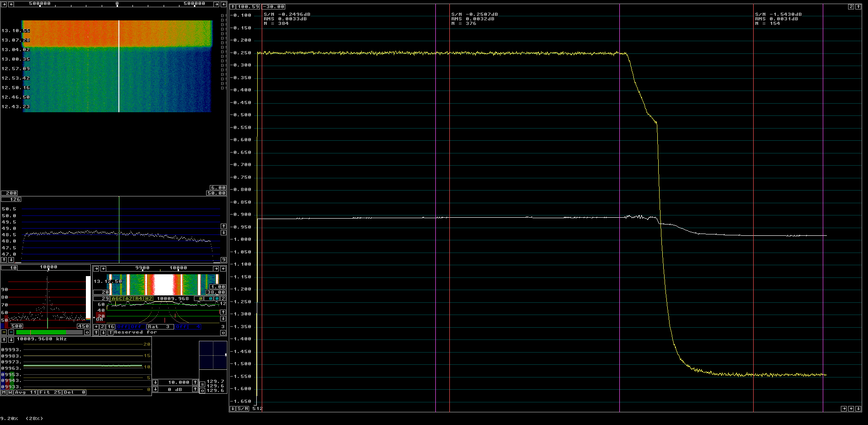
Task: Click down arrow beside 10009.9680 kHz readout
Action: 11,339
